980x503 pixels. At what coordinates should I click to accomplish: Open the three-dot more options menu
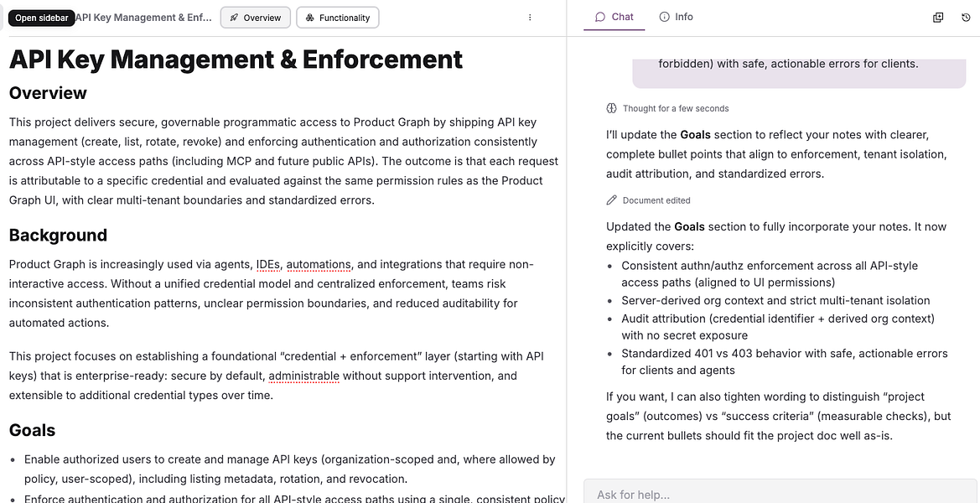530,18
